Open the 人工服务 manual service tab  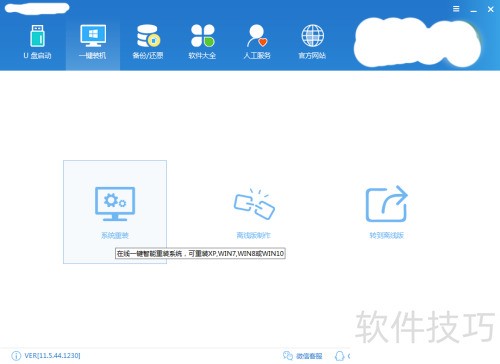(257, 42)
